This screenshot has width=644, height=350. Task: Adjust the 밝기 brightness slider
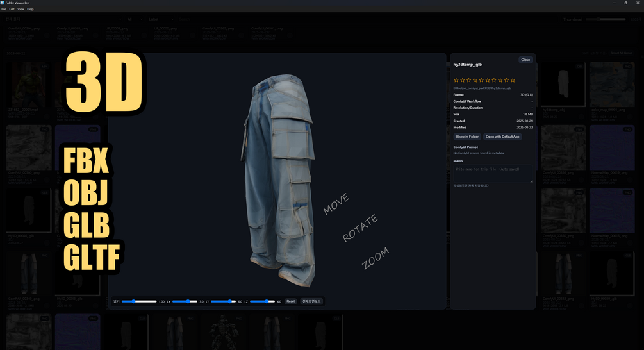(x=139, y=301)
